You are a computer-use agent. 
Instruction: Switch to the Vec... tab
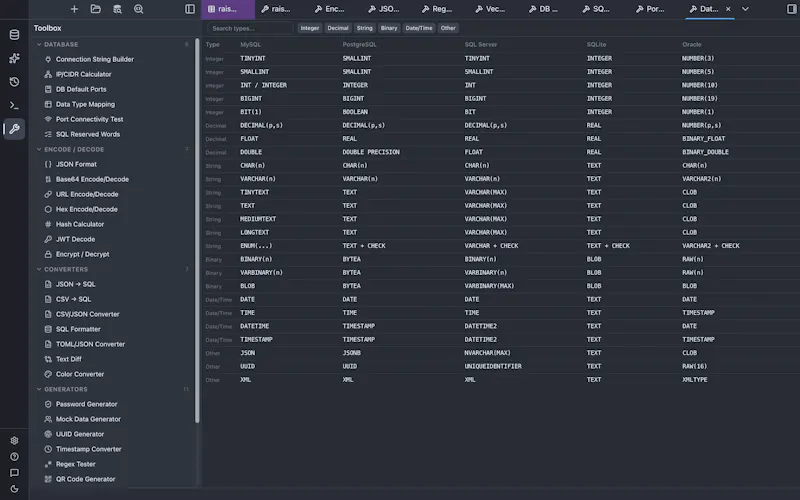[490, 9]
